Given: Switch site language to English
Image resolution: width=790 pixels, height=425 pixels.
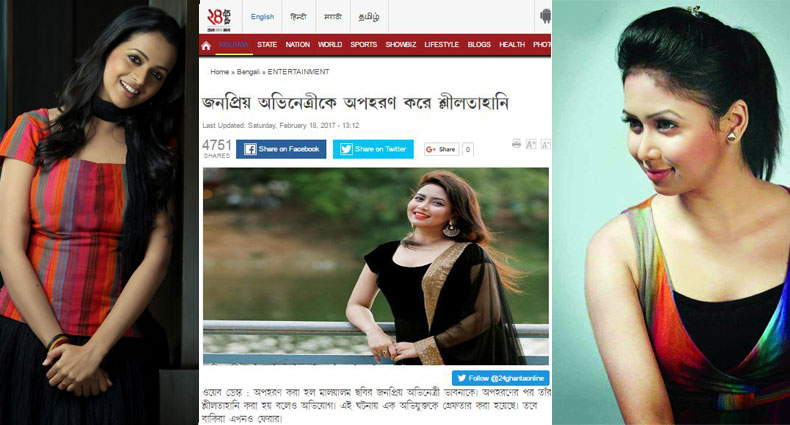Looking at the screenshot, I should [262, 17].
